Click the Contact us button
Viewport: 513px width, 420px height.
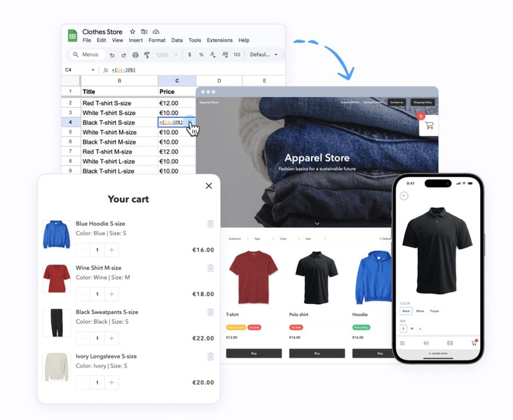tap(397, 102)
